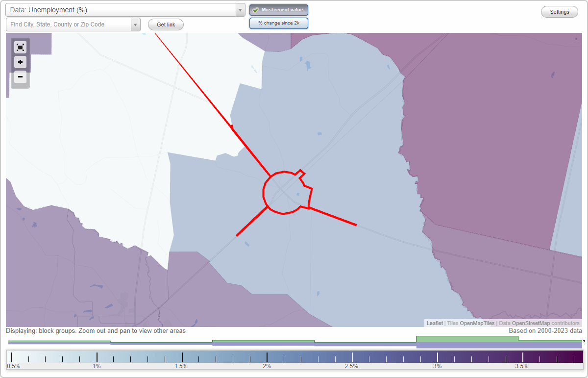Click the fit-to-extent icon above zoom controls

click(x=20, y=47)
